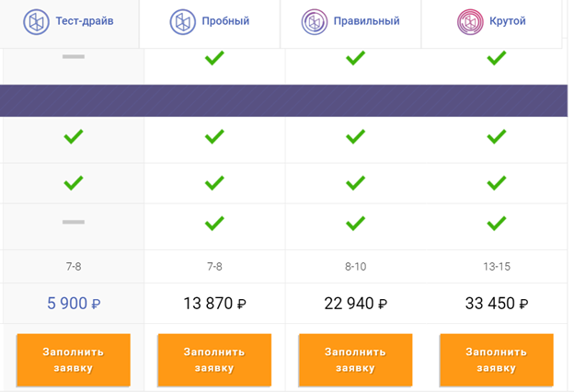Viewport: 574px width, 392px height.
Task: Select the Правильный plan header
Action: point(350,23)
